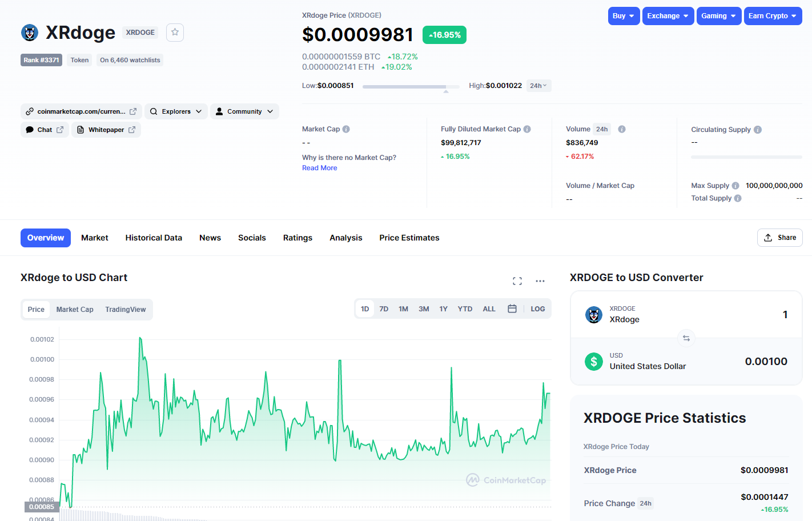The height and width of the screenshot is (521, 812).
Task: Click the USD dollar icon in converter
Action: 594,361
